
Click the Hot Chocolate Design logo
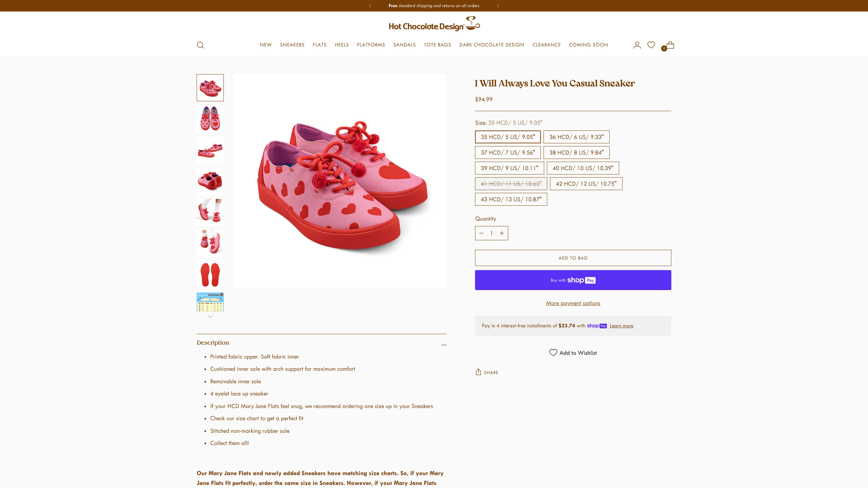pyautogui.click(x=434, y=23)
